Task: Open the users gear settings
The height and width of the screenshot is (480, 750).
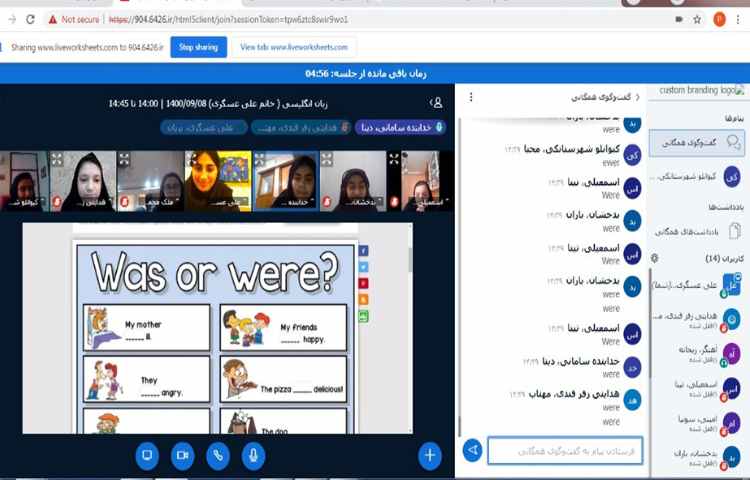Action: [655, 258]
